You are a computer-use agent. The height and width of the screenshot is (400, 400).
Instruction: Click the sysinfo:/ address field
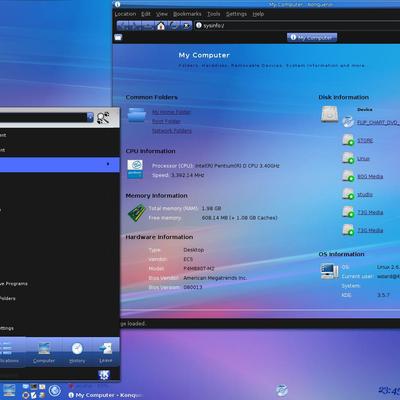pos(297,26)
